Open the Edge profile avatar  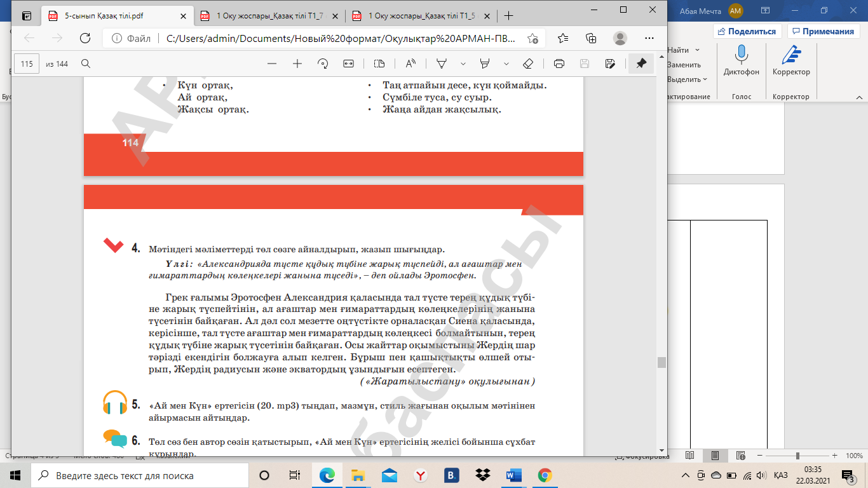pos(620,38)
